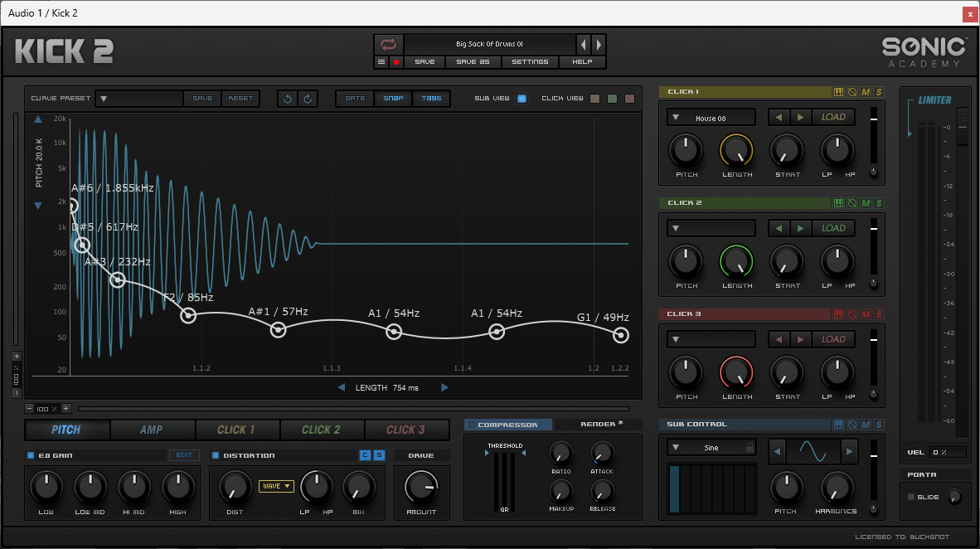This screenshot has height=549, width=980.
Task: Open Sub Control Sine waveform dropdown
Action: pos(711,448)
